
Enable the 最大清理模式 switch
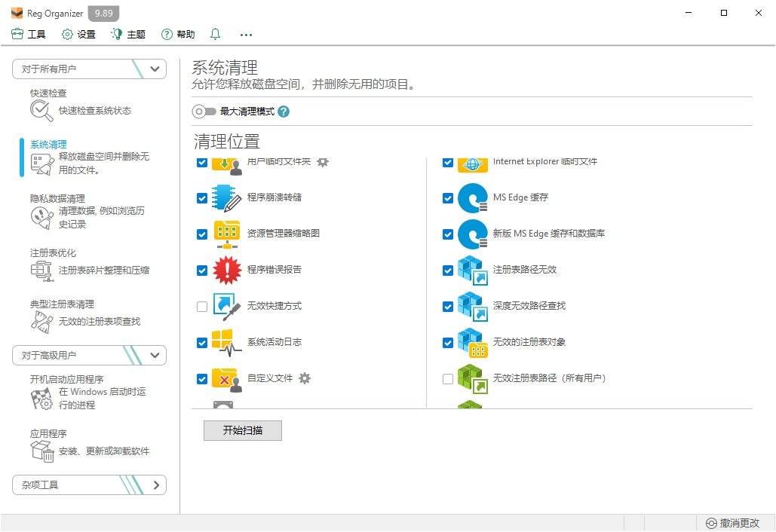(204, 111)
